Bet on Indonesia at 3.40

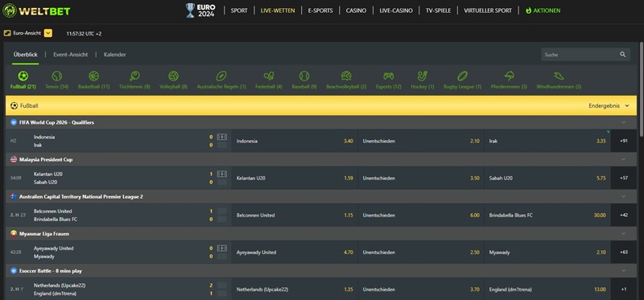(295, 141)
